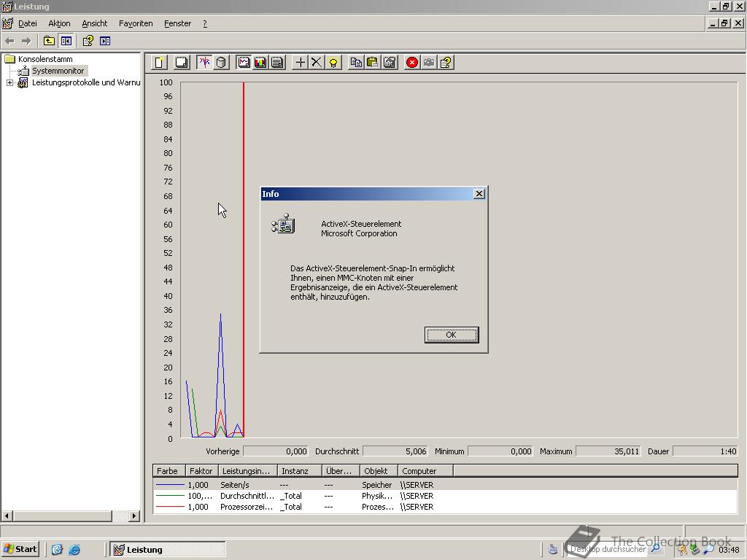Click the Leistungsin... column header
The image size is (747, 560).
[247, 471]
